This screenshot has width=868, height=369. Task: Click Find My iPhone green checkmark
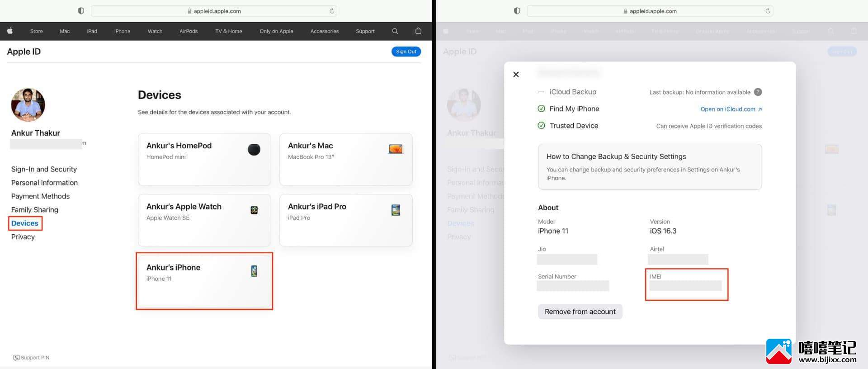point(541,109)
